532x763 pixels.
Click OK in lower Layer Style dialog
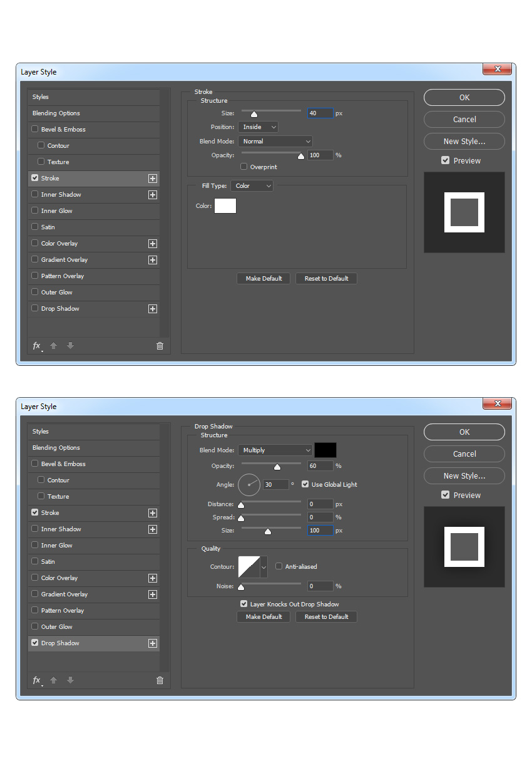464,432
